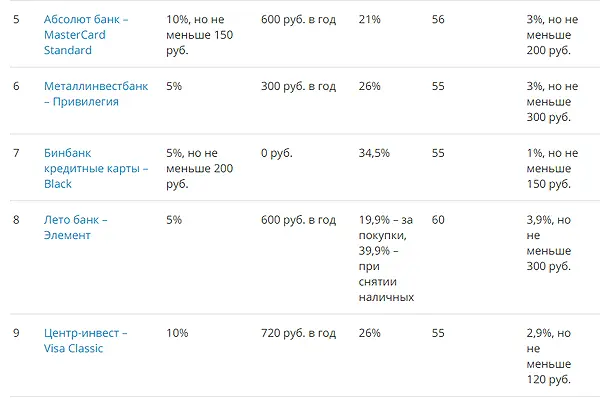
Task: Click row number 5 cell
Action: tap(16, 19)
